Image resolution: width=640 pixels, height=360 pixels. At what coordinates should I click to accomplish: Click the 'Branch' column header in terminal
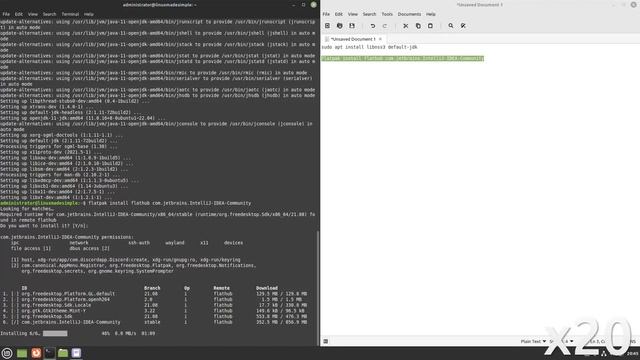point(152,288)
